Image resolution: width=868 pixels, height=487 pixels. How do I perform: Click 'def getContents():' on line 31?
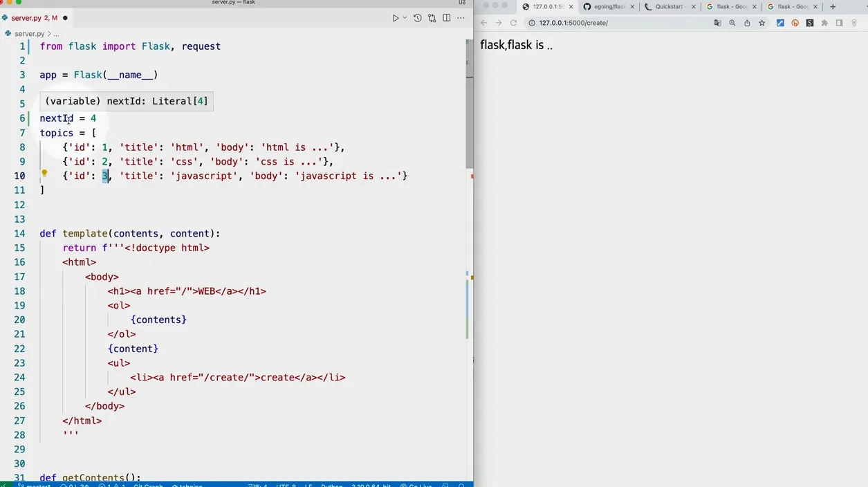point(90,477)
